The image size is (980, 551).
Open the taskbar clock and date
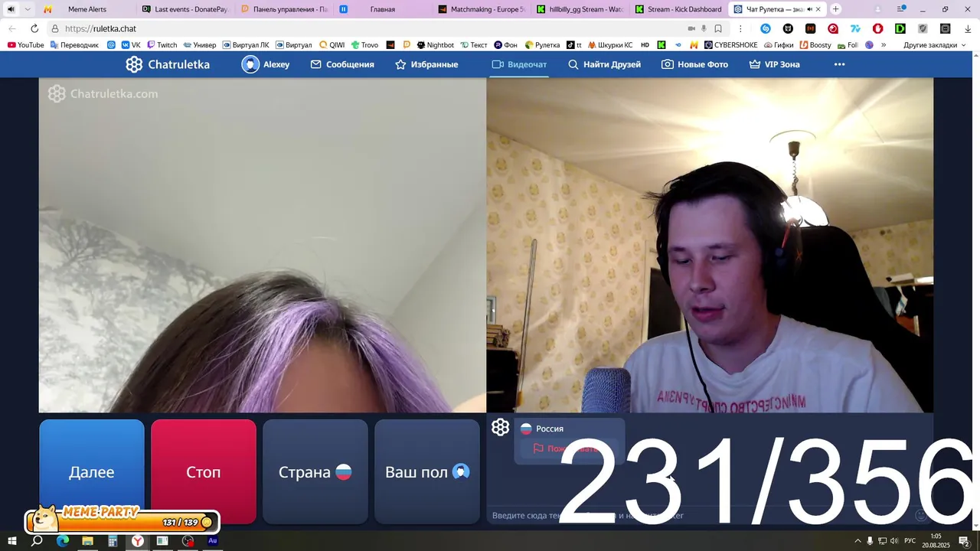(x=936, y=541)
